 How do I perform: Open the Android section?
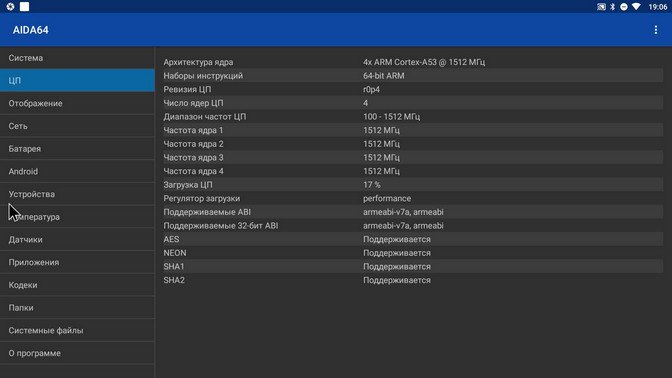coord(77,171)
